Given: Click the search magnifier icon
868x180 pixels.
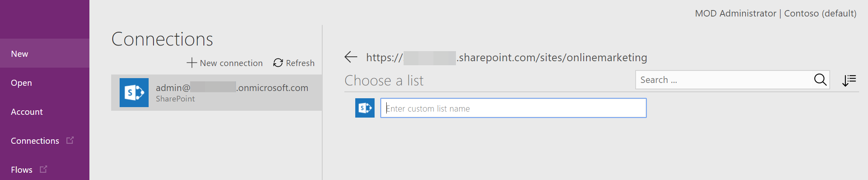Looking at the screenshot, I should (x=820, y=80).
